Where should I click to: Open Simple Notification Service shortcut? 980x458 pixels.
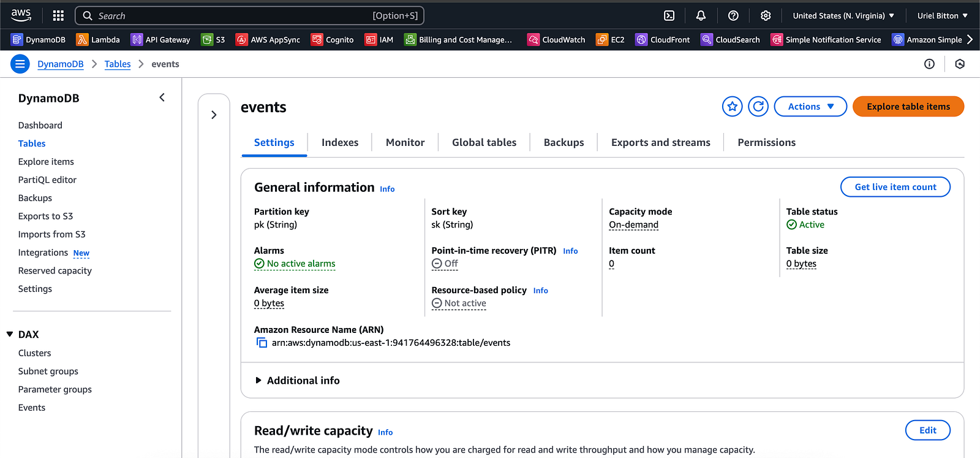826,40
